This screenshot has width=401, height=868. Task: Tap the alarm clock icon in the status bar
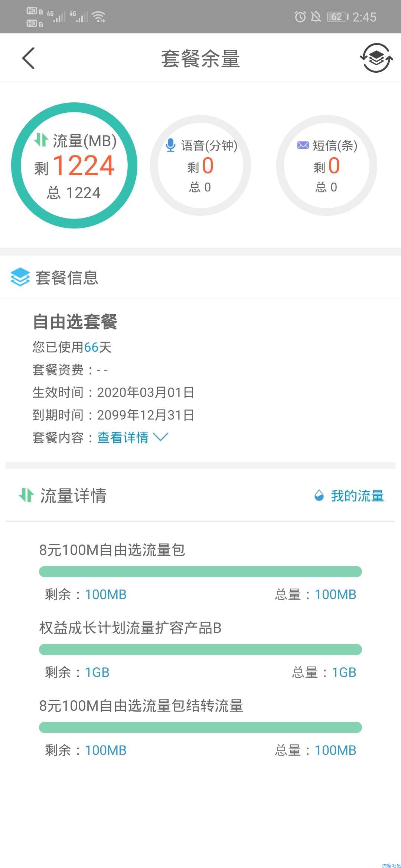tap(300, 17)
